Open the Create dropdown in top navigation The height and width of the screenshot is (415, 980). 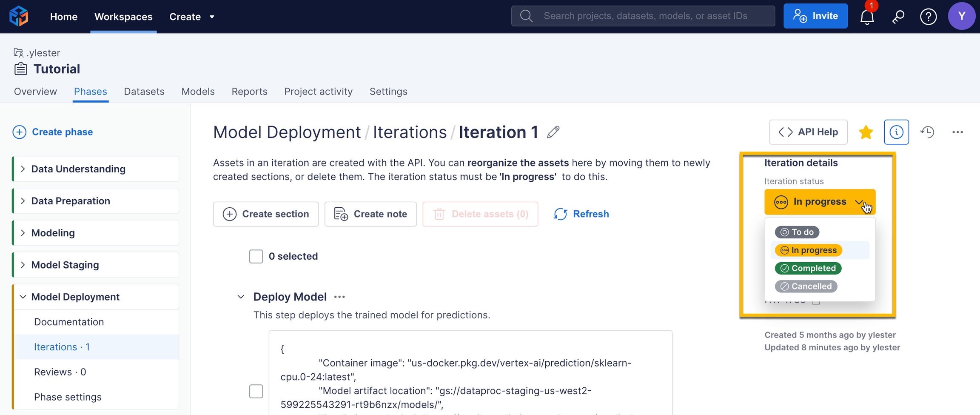click(x=192, y=17)
